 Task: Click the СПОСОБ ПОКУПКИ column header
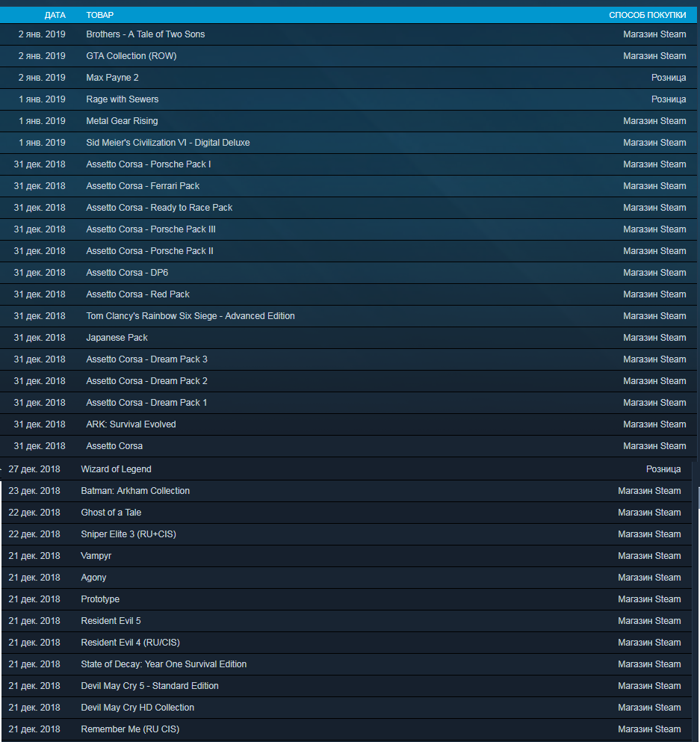[647, 15]
